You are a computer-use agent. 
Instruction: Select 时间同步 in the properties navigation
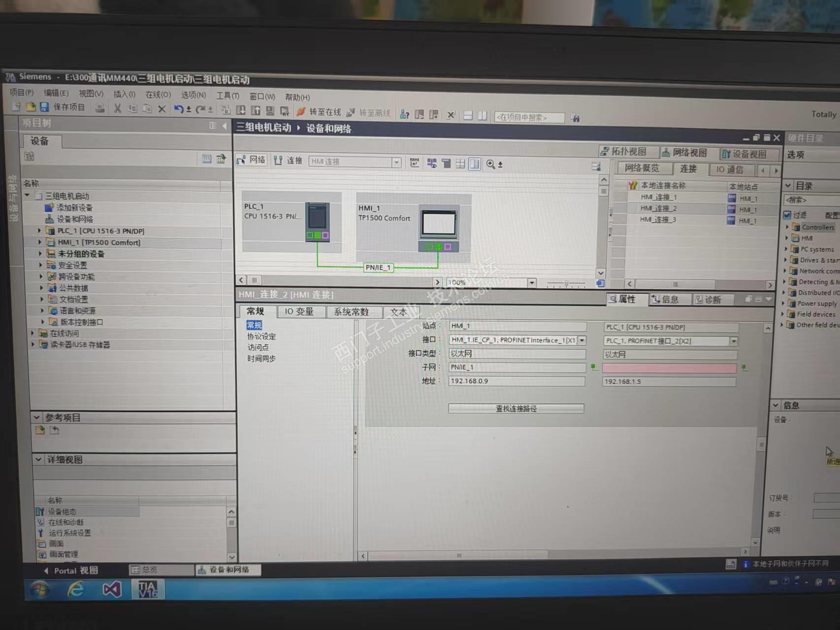(x=261, y=359)
